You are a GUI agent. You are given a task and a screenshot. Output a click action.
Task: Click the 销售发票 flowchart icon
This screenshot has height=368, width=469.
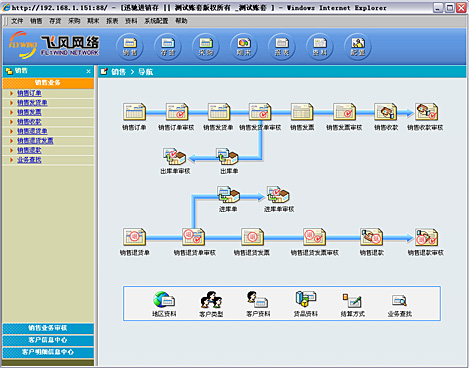tap(302, 112)
